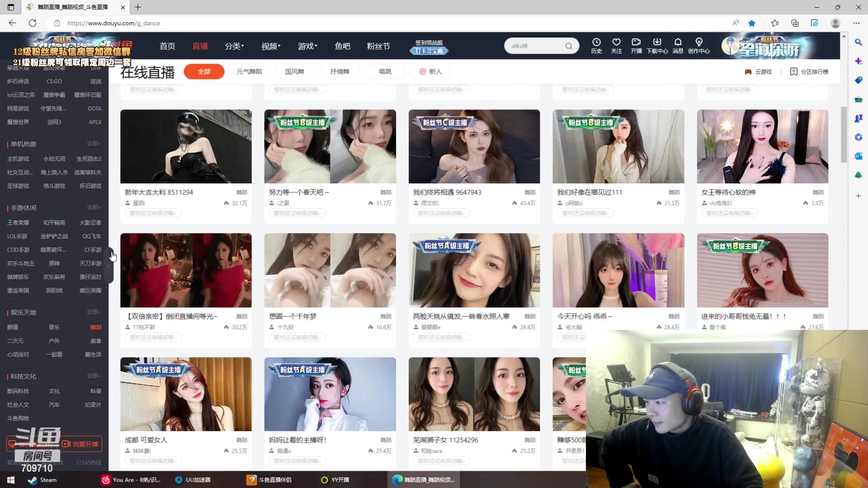Image resolution: width=868 pixels, height=488 pixels.
Task: Open 关注 (follow) list via heart icon
Action: point(617,46)
